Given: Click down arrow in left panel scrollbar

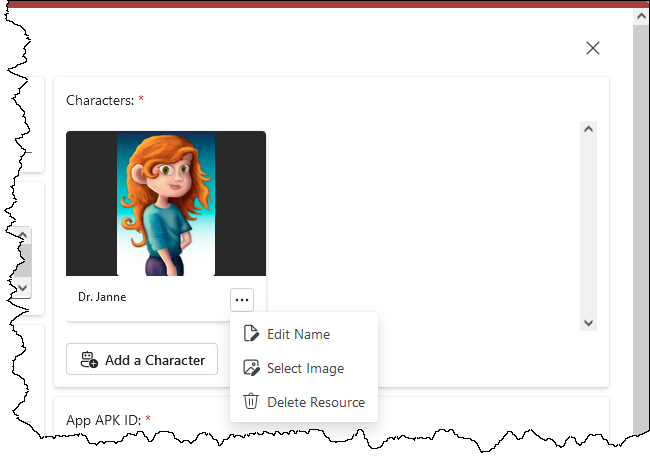Looking at the screenshot, I should pyautogui.click(x=24, y=287).
